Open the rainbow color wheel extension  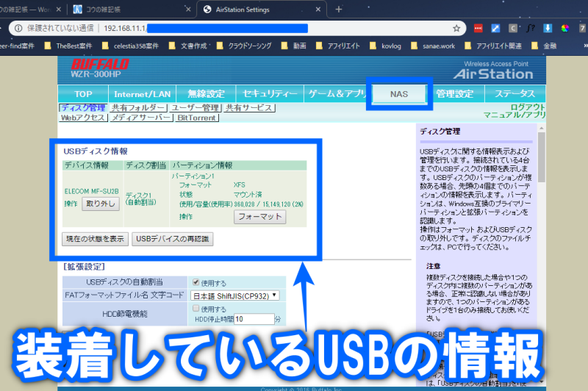tap(564, 28)
